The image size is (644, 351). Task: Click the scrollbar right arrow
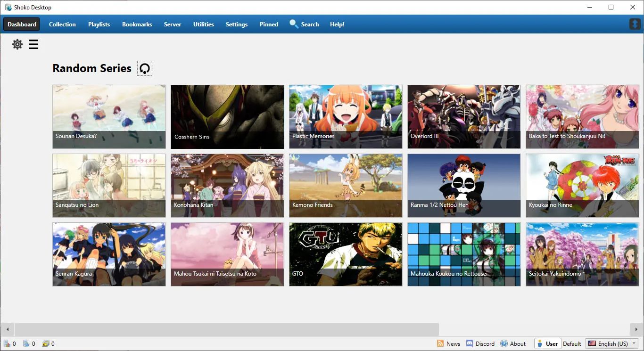click(x=636, y=329)
